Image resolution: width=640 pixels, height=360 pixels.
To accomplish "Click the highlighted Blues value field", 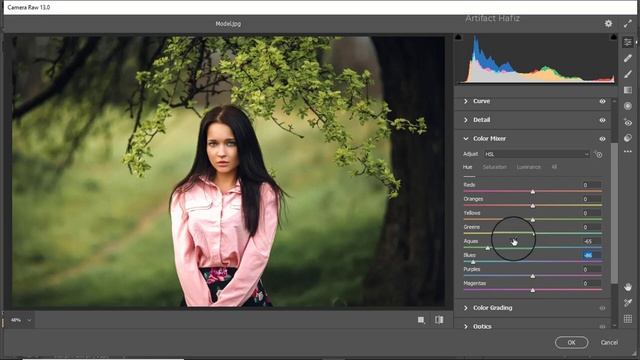I will [591, 256].
